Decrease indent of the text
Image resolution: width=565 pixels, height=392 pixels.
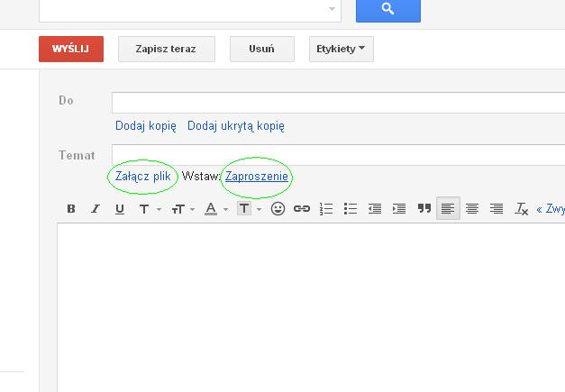374,208
